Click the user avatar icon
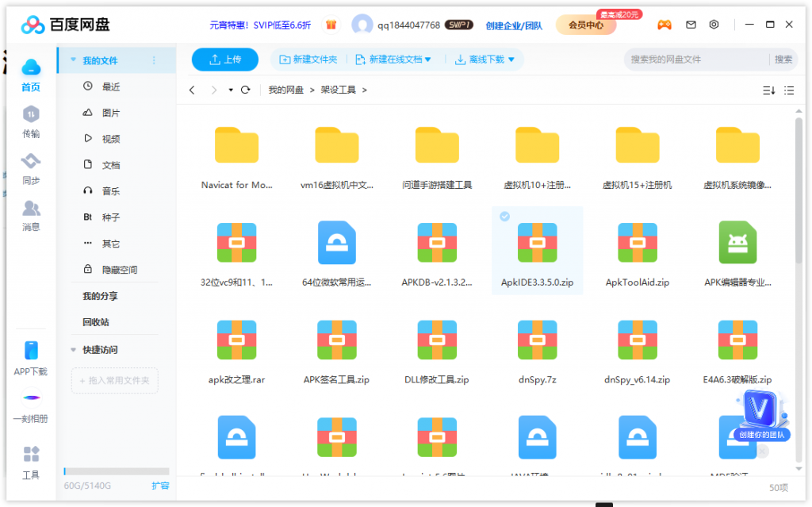Viewport: 812px width, 507px height. (362, 25)
